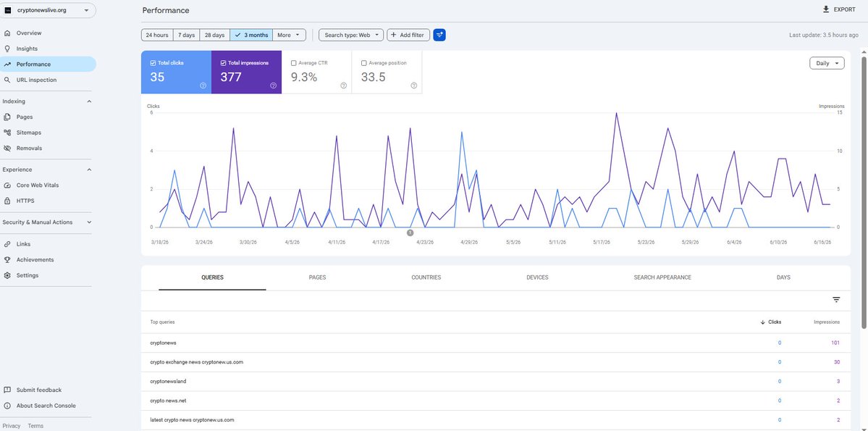Click the Settings gear icon
The image size is (868, 431).
(x=7, y=275)
